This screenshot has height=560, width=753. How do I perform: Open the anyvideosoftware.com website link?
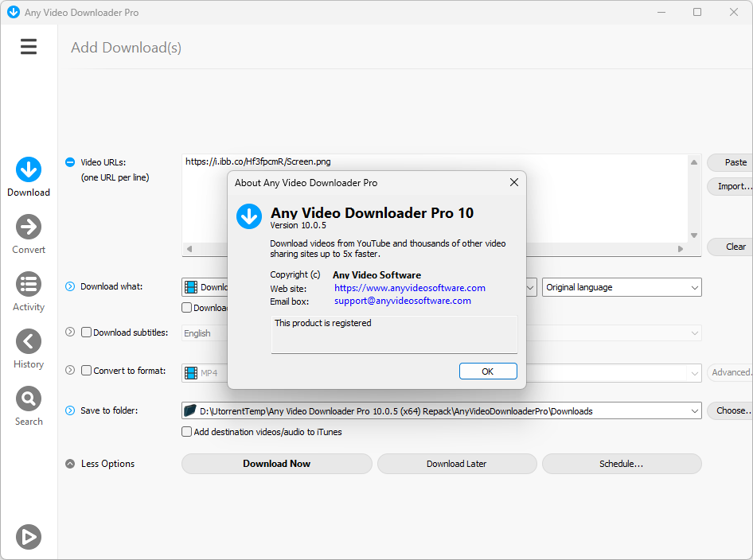(x=410, y=288)
